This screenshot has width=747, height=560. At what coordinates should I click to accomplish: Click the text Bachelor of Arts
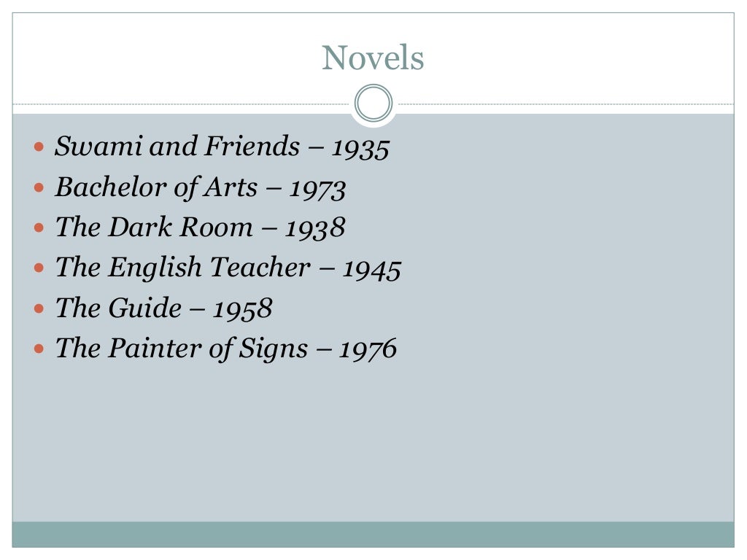[156, 187]
